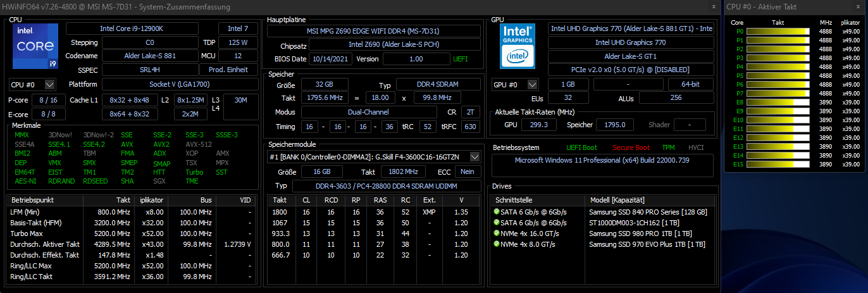Image resolution: width=868 pixels, height=293 pixels.
Task: Click green status dot for ST1000DM003 drive
Action: pos(496,223)
